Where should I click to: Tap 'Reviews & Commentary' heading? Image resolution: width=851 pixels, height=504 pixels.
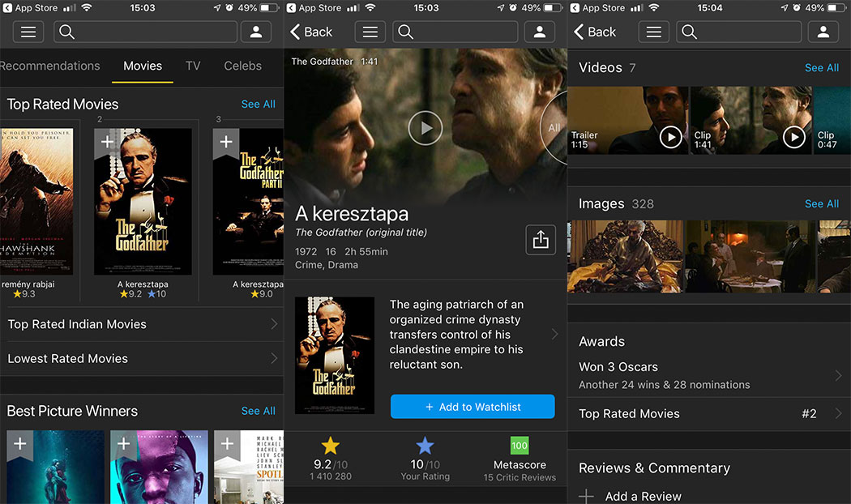655,468
